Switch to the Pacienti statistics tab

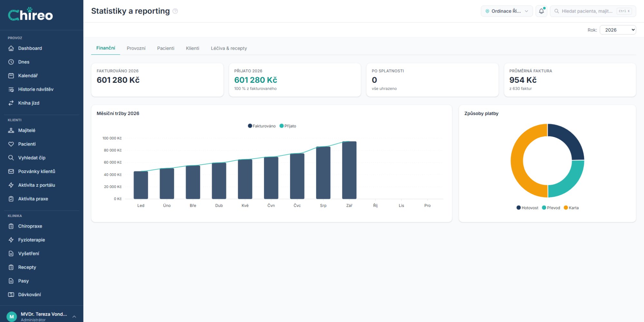pos(166,48)
